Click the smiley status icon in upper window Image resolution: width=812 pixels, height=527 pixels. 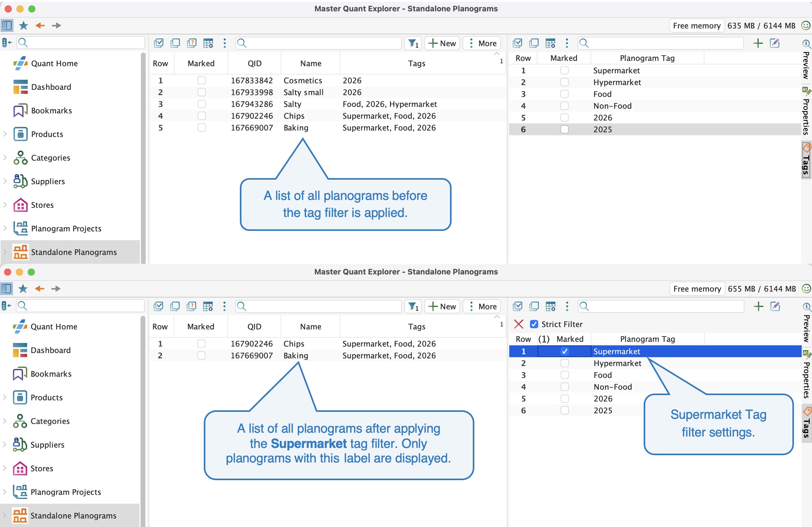(806, 26)
